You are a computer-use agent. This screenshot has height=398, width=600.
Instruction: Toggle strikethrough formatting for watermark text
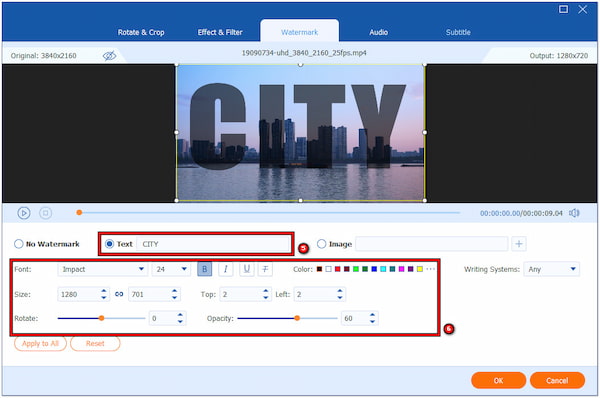coord(265,269)
